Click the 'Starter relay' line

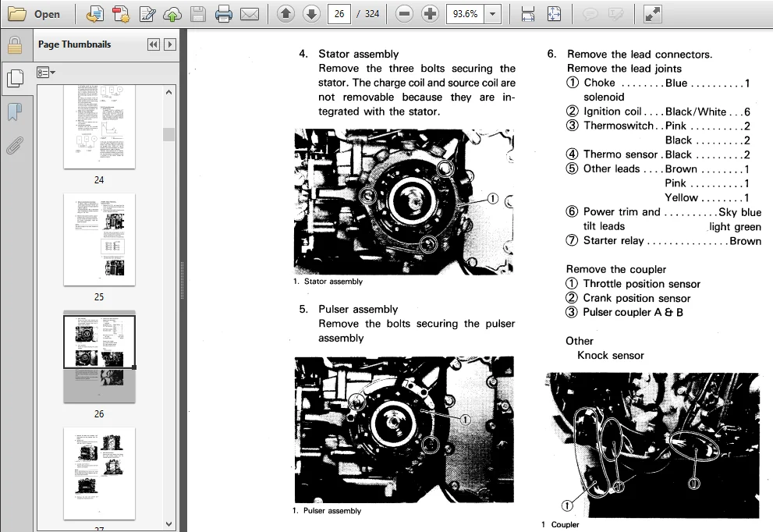[663, 240]
